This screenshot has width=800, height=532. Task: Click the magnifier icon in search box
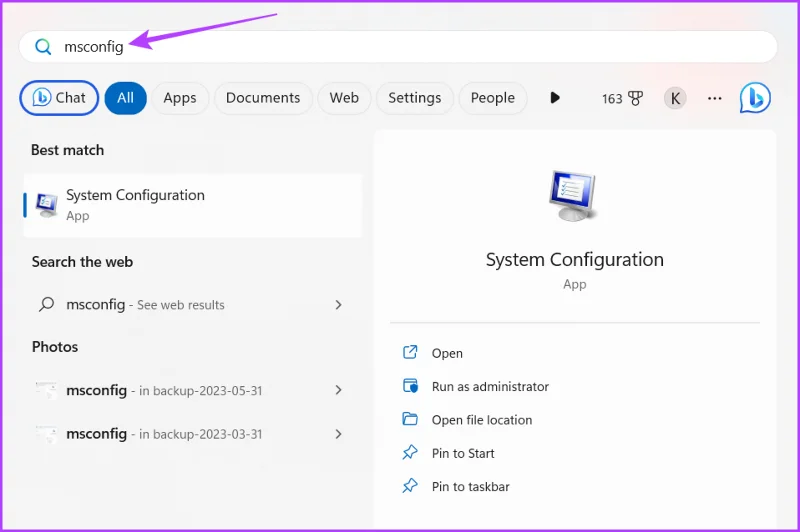click(x=43, y=47)
